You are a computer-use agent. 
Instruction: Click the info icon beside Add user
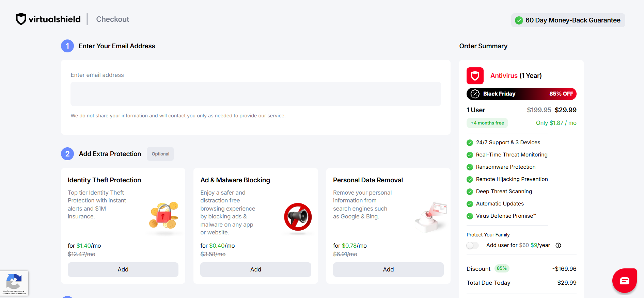click(558, 246)
